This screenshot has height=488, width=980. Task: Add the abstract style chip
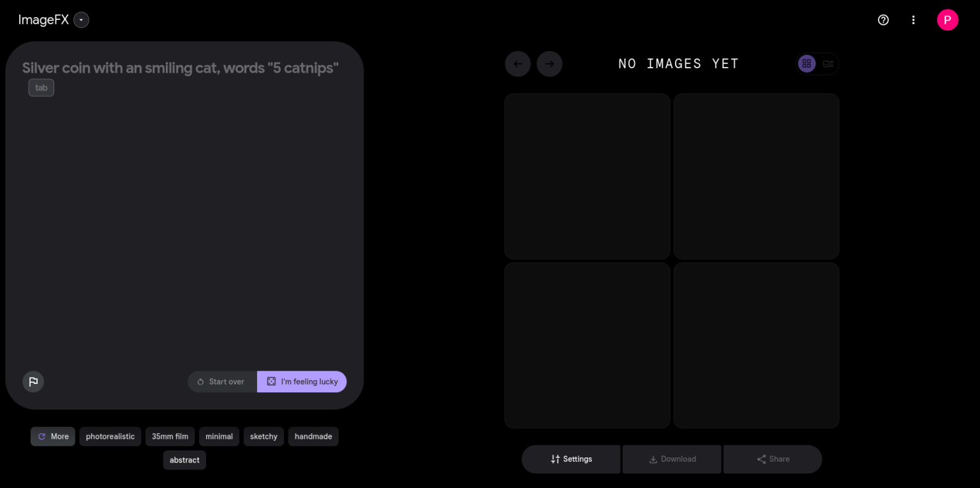[x=184, y=460]
